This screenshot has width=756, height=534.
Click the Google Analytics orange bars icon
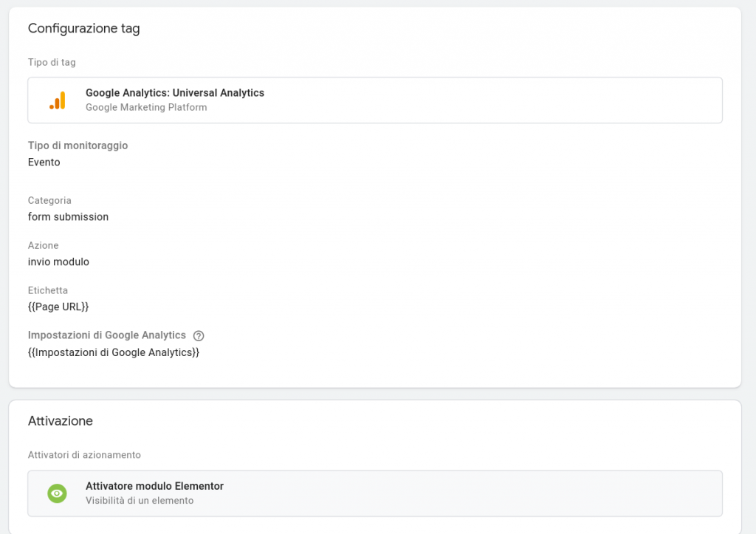(x=58, y=100)
